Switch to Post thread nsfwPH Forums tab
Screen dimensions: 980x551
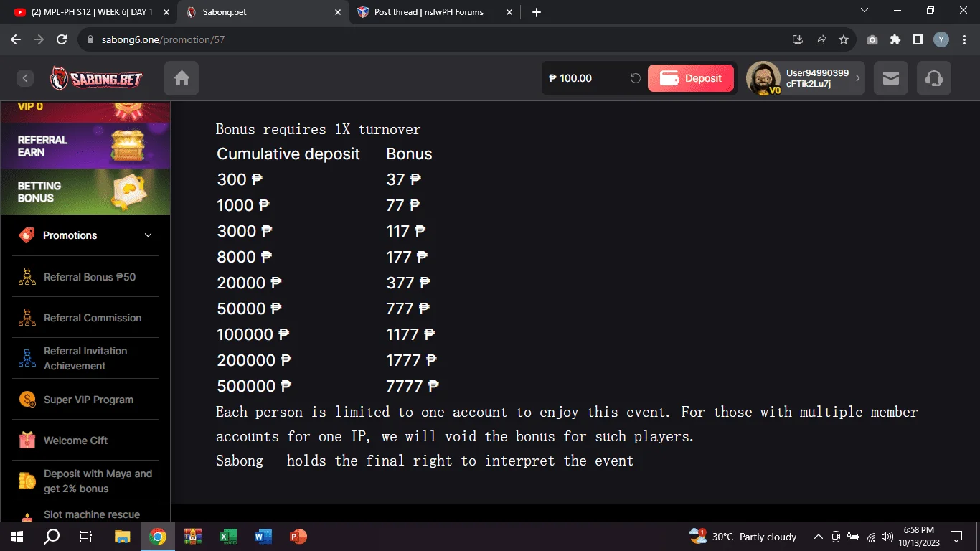435,12
